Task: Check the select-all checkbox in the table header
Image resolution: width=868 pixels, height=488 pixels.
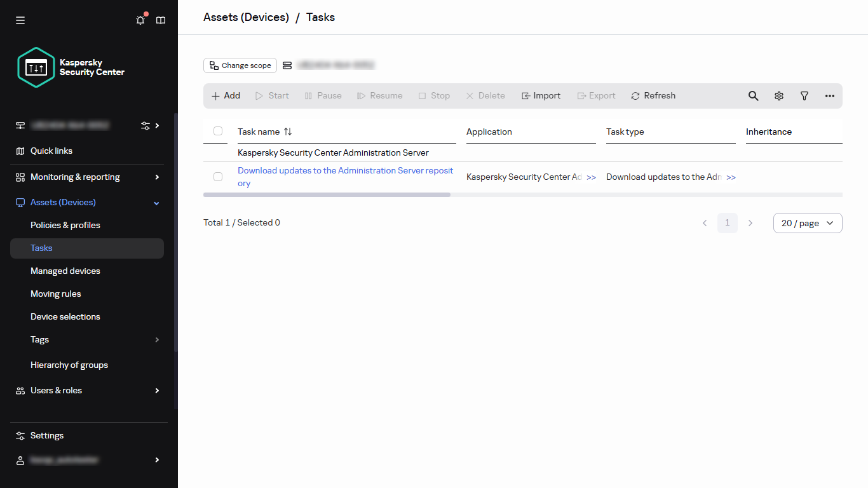Action: (x=218, y=131)
